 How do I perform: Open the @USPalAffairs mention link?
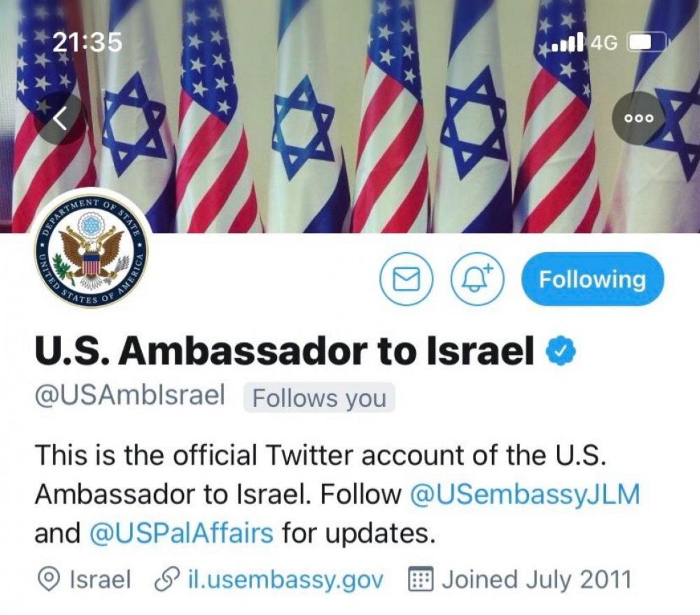click(181, 533)
